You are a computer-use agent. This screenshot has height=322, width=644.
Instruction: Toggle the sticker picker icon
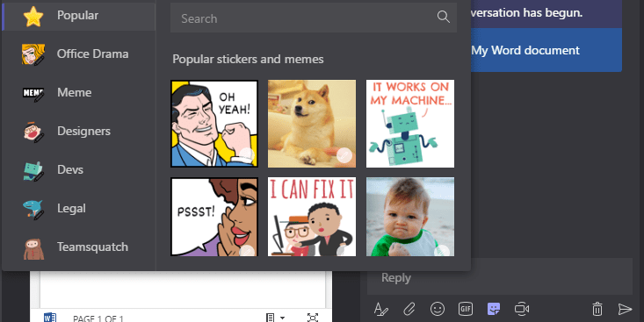click(493, 309)
